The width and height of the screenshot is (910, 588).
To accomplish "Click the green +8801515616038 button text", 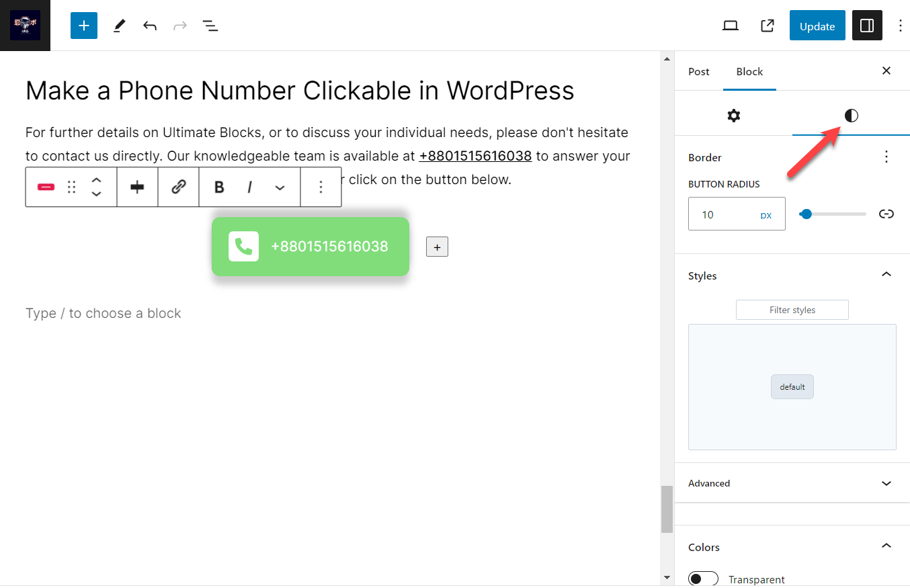I will coord(329,247).
